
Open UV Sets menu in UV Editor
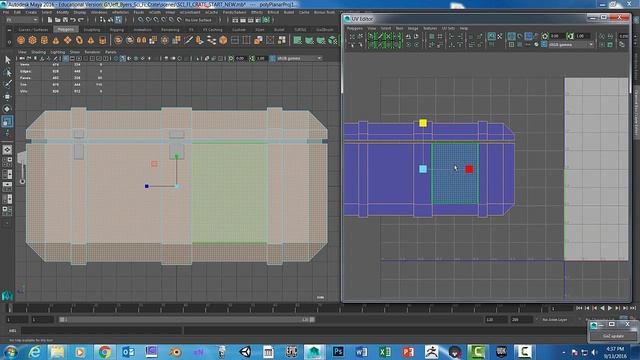(x=448, y=28)
